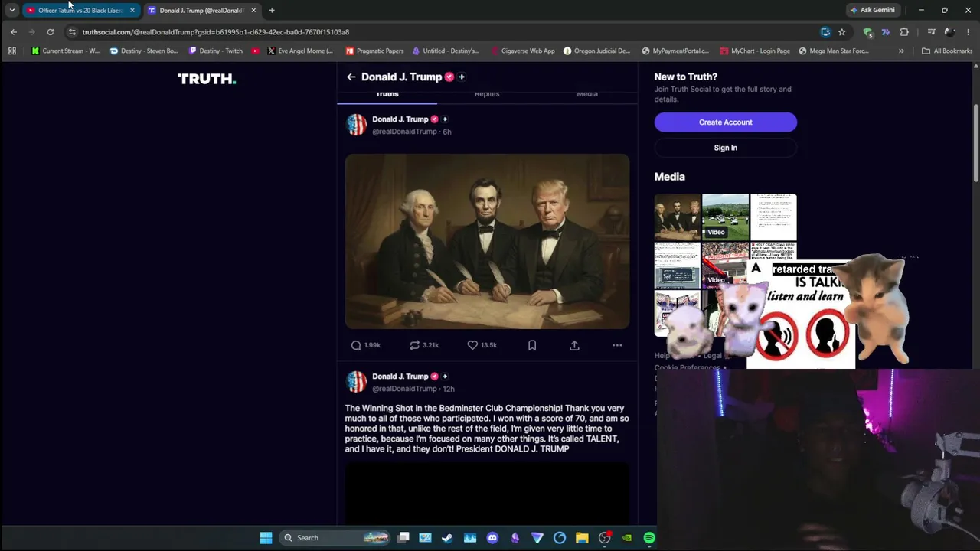Viewport: 980px width, 551px height.
Task: Open the Trump avatar on the 6h post
Action: 356,125
